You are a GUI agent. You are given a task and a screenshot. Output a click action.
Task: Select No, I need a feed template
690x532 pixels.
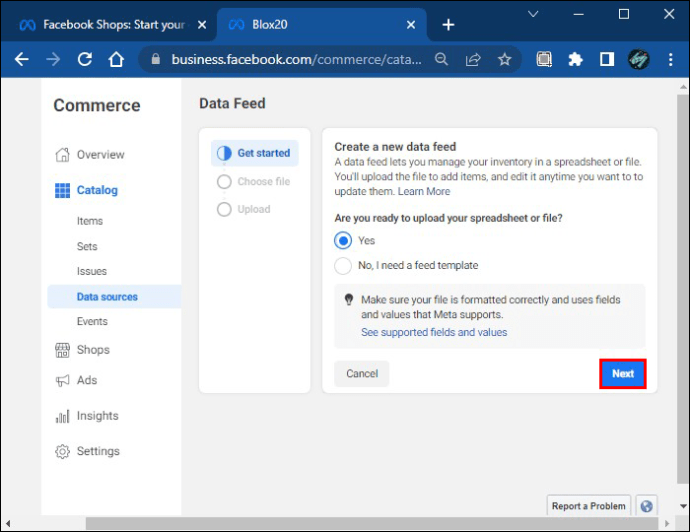[x=343, y=266]
